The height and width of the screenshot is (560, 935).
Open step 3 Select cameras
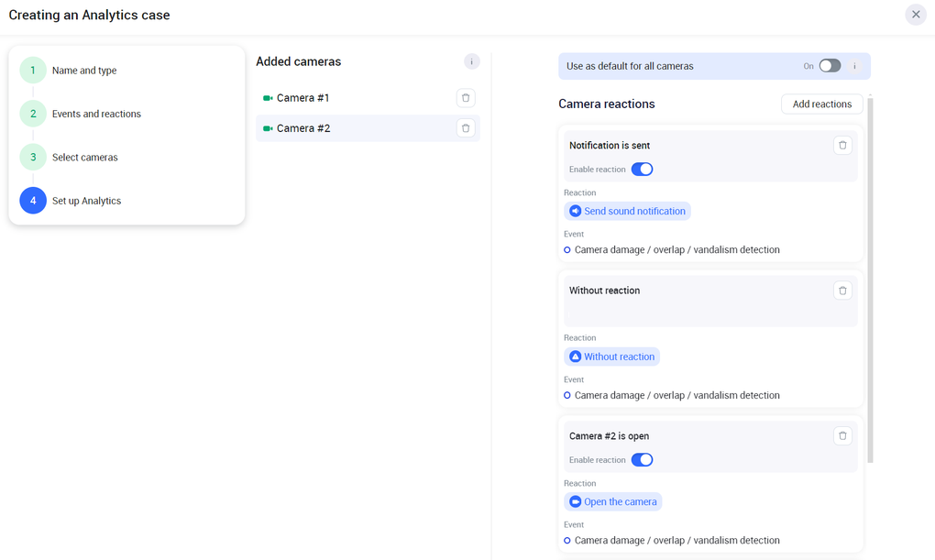(84, 158)
